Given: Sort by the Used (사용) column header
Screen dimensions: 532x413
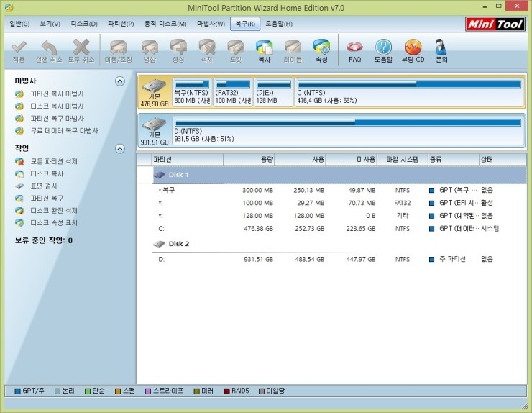Looking at the screenshot, I should [300, 159].
